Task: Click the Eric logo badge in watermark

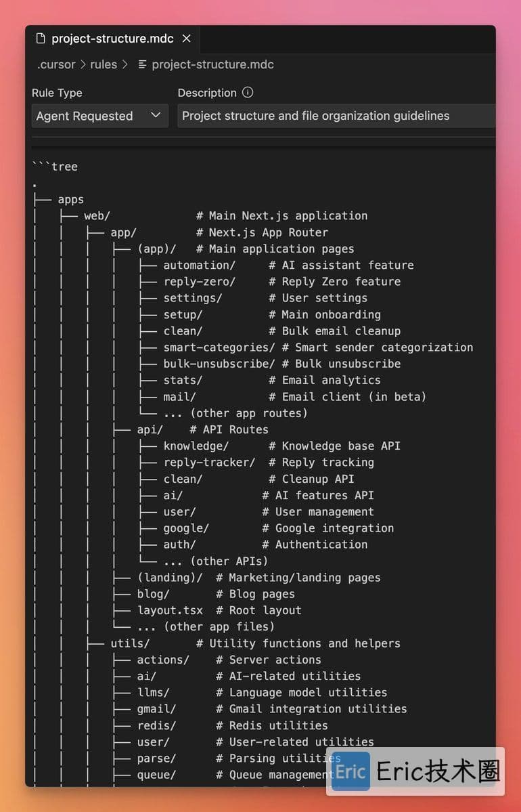Action: tap(350, 771)
